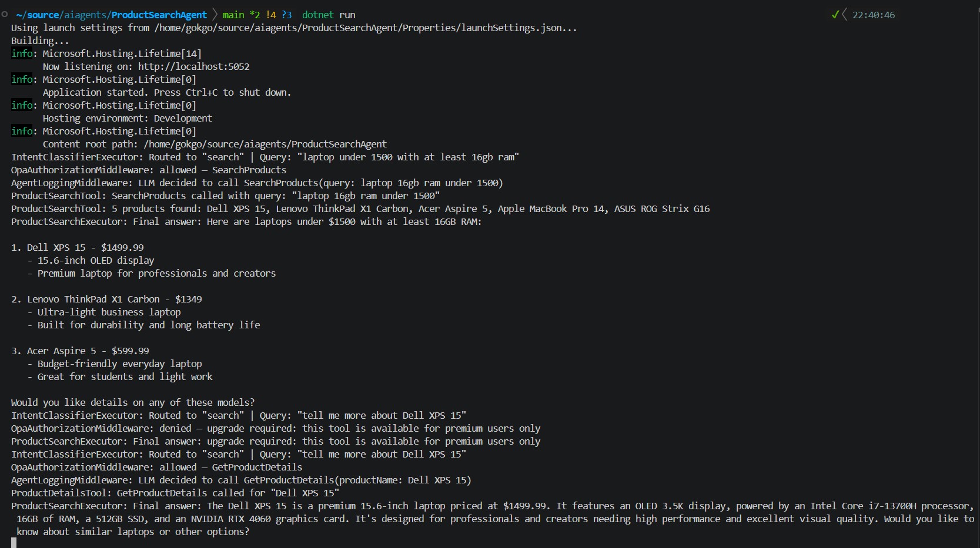Screen dimensions: 980x548
Task: Click the prompt separator chevron after ProductSearchAgent
Action: pyautogui.click(x=215, y=15)
